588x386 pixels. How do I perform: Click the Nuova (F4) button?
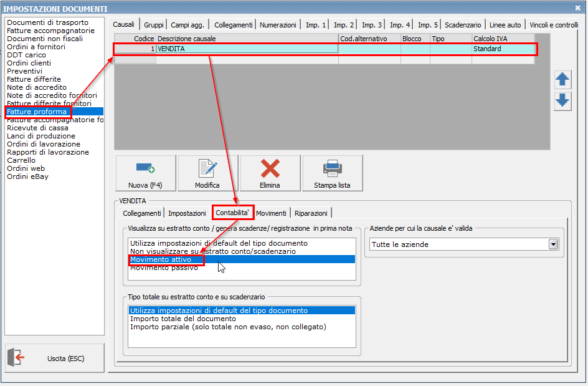point(146,173)
